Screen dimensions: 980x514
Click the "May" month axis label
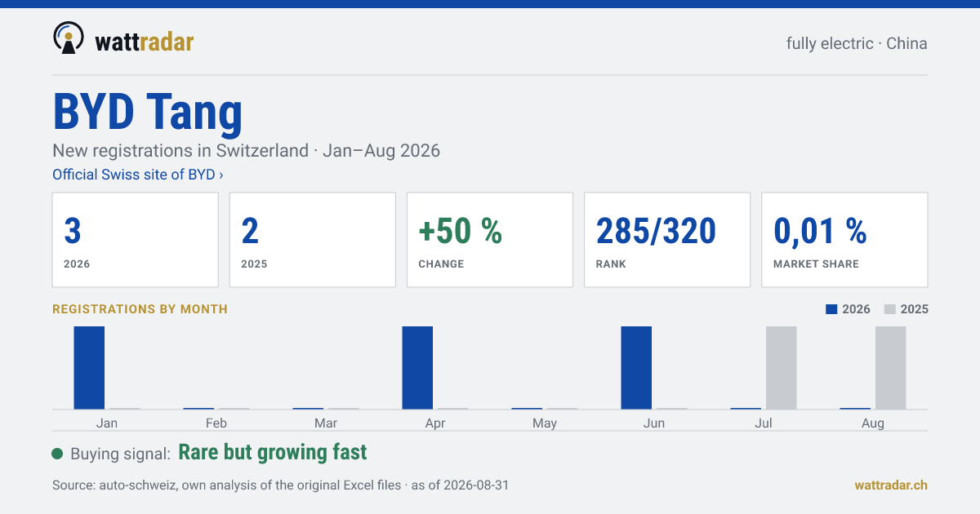coord(545,423)
